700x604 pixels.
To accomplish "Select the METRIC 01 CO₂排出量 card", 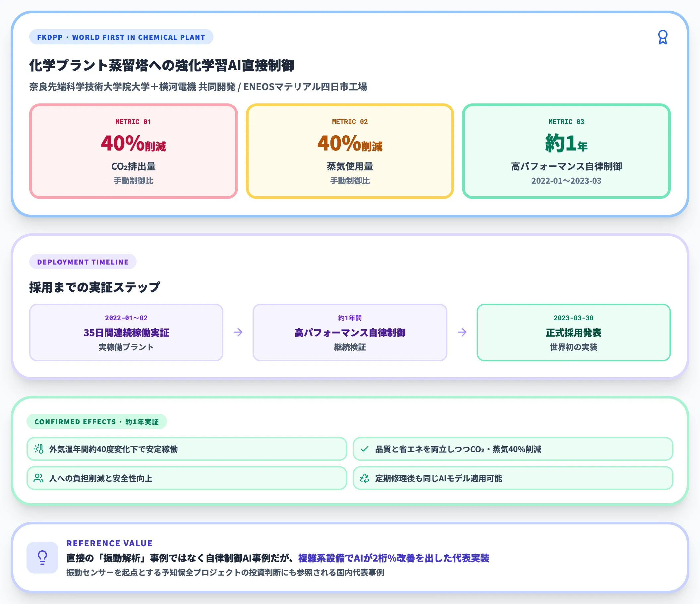I will click(x=134, y=151).
